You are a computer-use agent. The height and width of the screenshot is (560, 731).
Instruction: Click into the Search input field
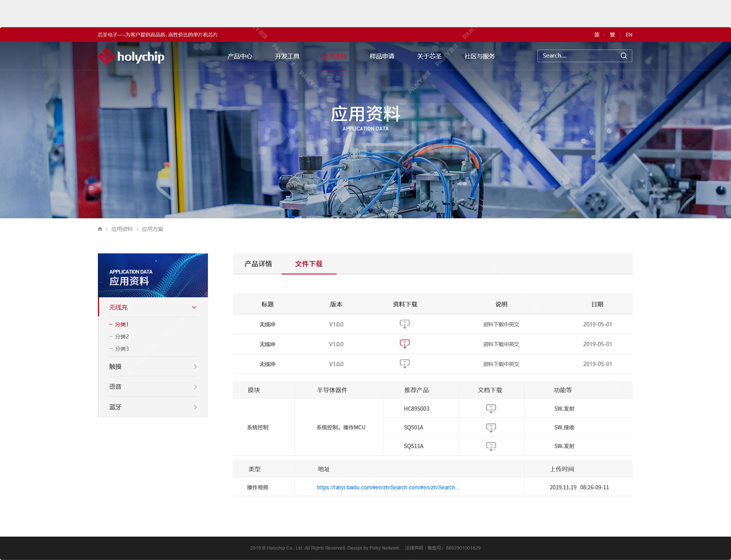point(577,56)
